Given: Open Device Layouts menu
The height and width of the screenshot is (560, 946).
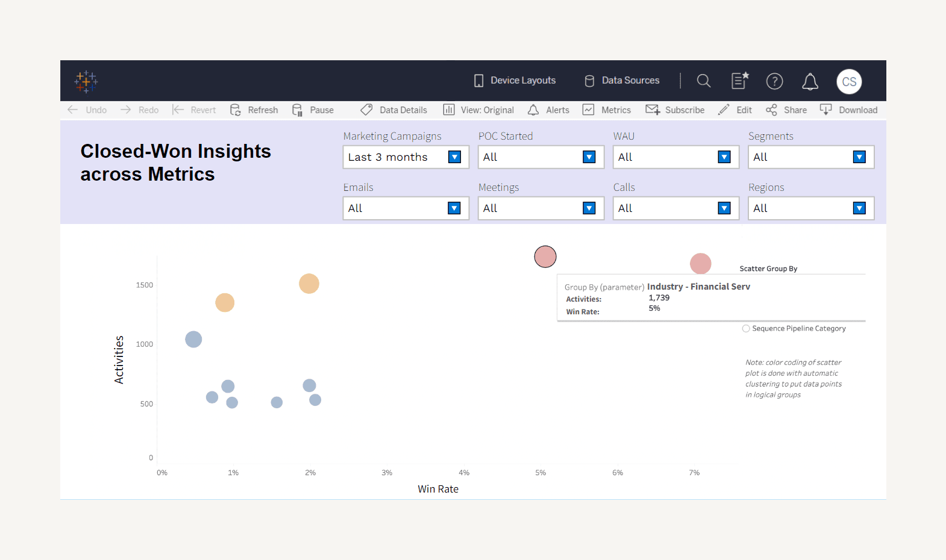Looking at the screenshot, I should click(x=515, y=81).
